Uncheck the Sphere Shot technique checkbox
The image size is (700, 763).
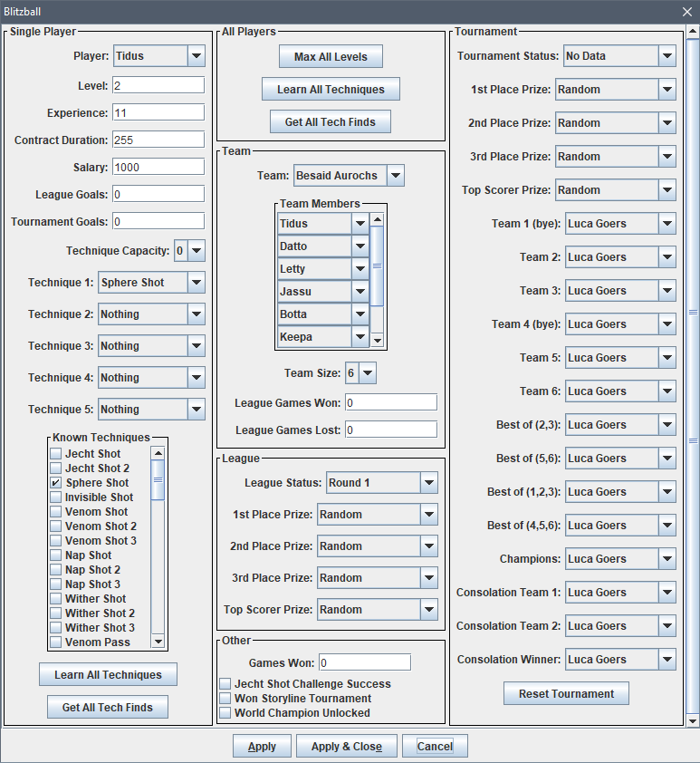(56, 483)
